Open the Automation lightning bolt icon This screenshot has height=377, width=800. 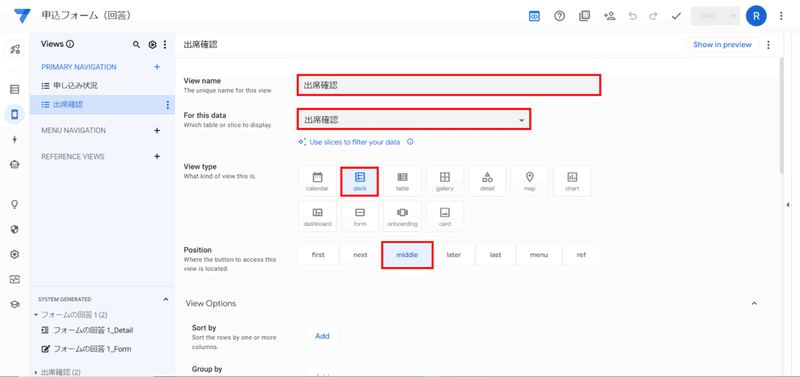click(x=15, y=139)
